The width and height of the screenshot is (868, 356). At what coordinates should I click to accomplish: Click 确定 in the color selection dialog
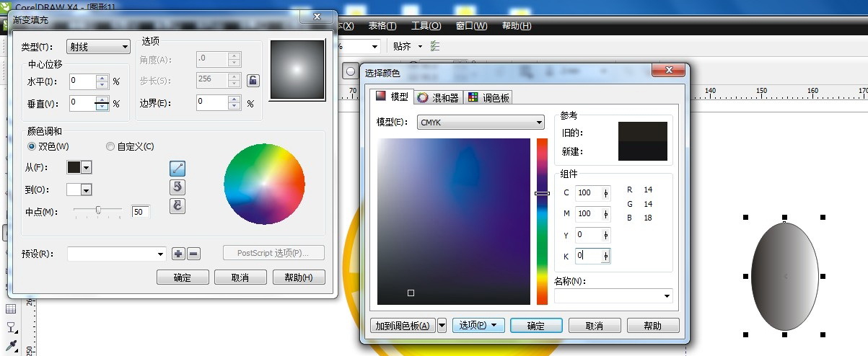(x=536, y=326)
